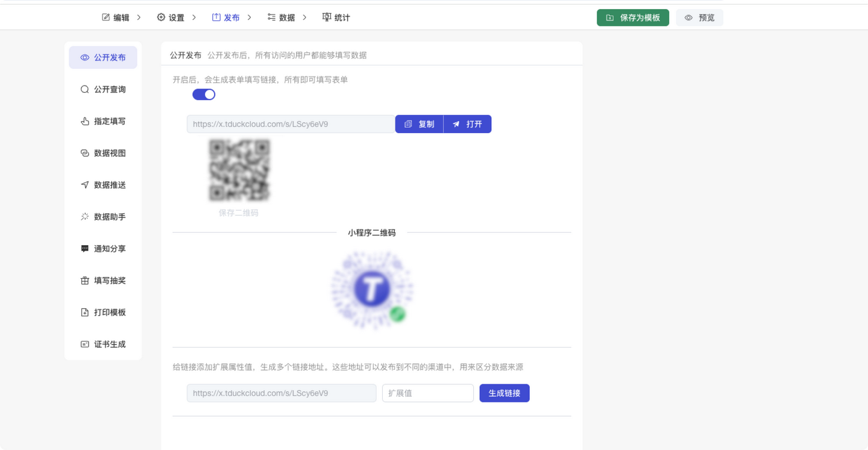Click 保存二维码 to save QR code

239,213
